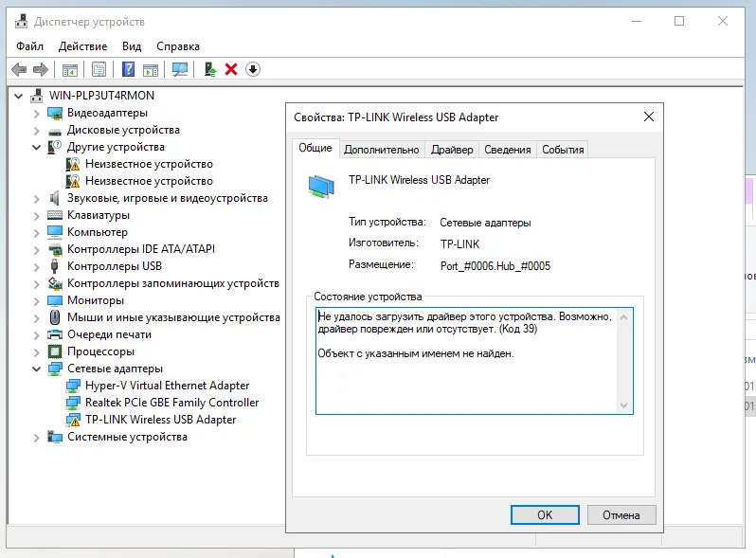Click the Device Manager title bar icon
Screen dimensions: 756x558
[21, 22]
